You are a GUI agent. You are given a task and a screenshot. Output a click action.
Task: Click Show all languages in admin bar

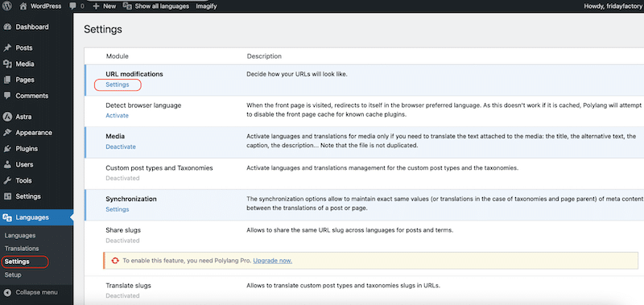(x=162, y=6)
